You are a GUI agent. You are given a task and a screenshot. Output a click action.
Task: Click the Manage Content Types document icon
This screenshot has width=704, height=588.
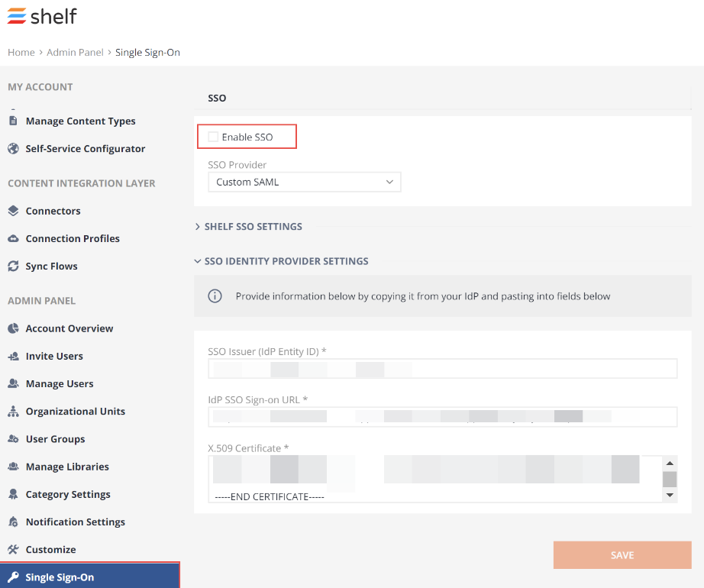pyautogui.click(x=14, y=121)
